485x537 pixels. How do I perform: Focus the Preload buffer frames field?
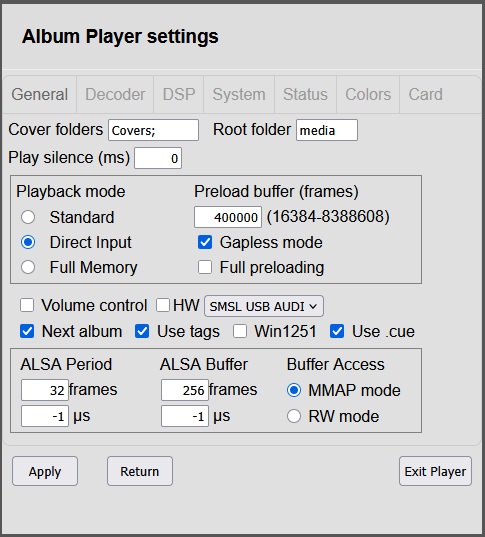click(228, 217)
